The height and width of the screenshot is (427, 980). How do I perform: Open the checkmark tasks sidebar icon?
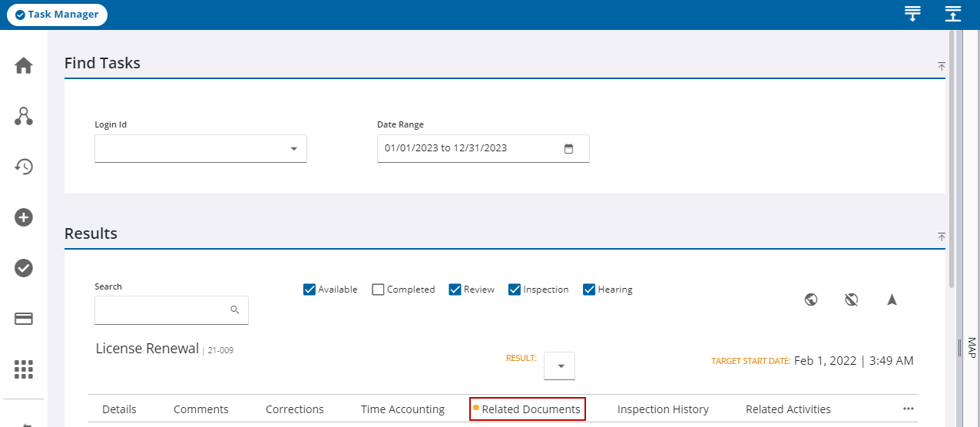24,268
